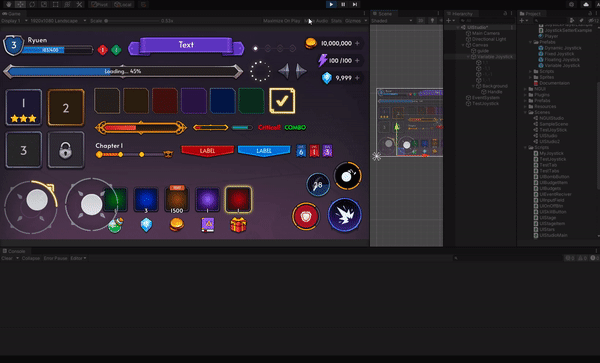Open the 1920x1080 Landscape resolution dropdown
The height and width of the screenshot is (363, 600).
(58, 21)
